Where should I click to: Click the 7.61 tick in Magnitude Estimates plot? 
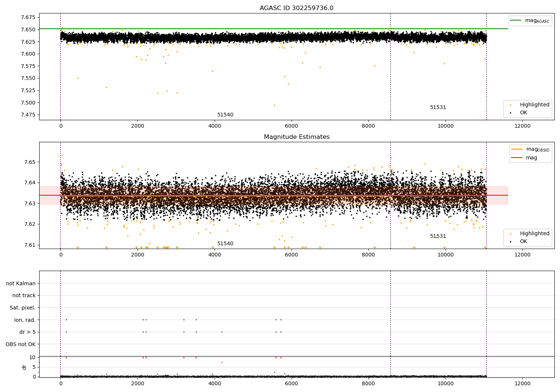coord(29,245)
